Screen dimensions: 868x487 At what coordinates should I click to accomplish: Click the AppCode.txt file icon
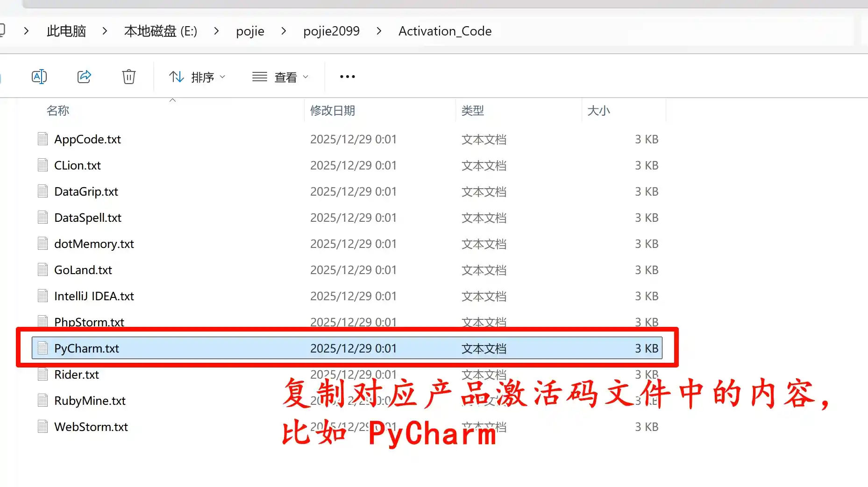tap(43, 139)
